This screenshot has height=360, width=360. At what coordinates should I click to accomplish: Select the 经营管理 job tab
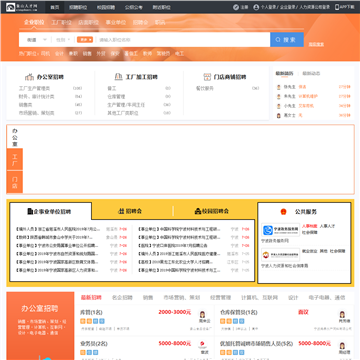point(220,298)
